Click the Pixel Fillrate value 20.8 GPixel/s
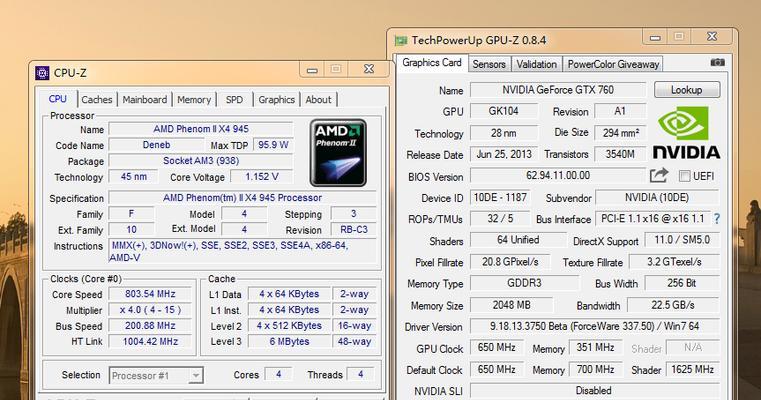The height and width of the screenshot is (400, 761). pyautogui.click(x=510, y=262)
